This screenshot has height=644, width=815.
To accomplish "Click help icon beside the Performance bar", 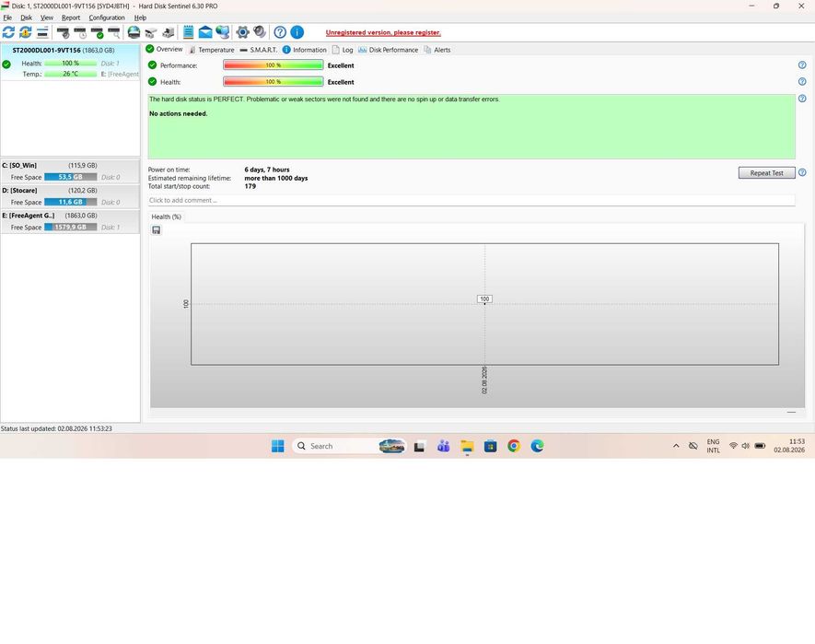I will (x=802, y=65).
